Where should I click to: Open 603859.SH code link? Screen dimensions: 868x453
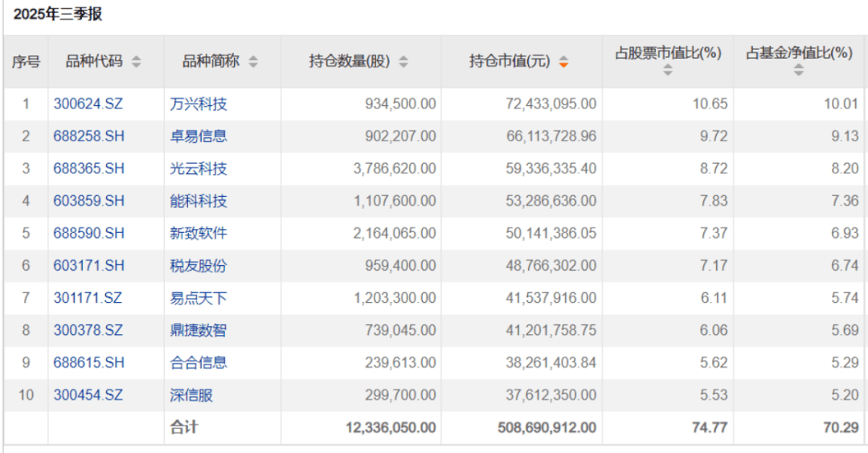pyautogui.click(x=89, y=201)
